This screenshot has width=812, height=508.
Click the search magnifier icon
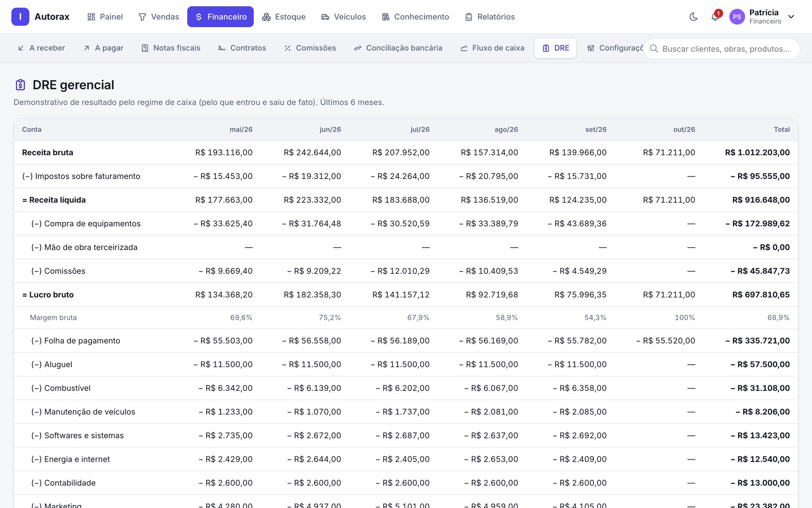tap(654, 49)
